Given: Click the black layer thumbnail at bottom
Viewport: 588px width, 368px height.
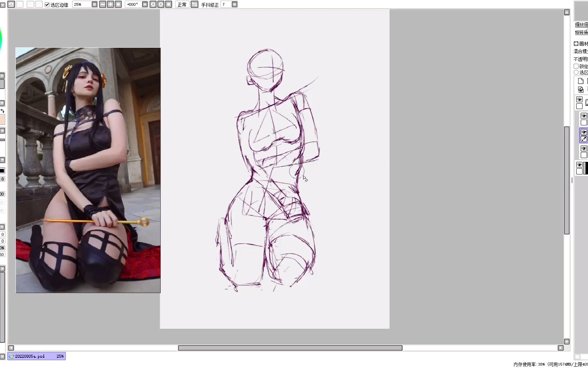Looking at the screenshot, I should coord(586,168).
